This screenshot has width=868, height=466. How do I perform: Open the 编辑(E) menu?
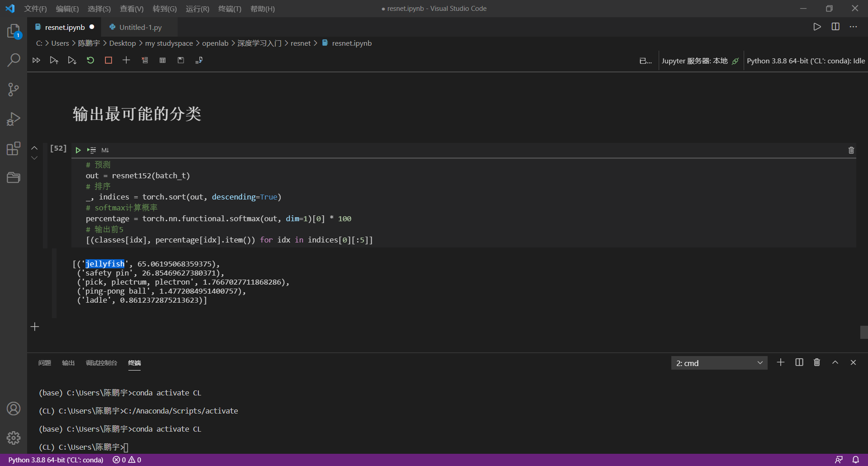click(x=67, y=9)
